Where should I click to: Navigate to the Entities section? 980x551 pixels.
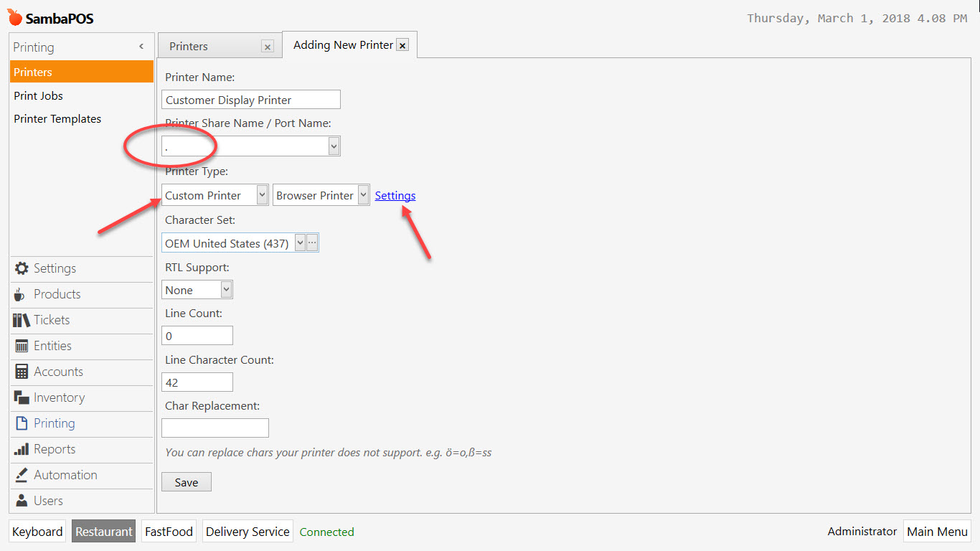pos(53,346)
